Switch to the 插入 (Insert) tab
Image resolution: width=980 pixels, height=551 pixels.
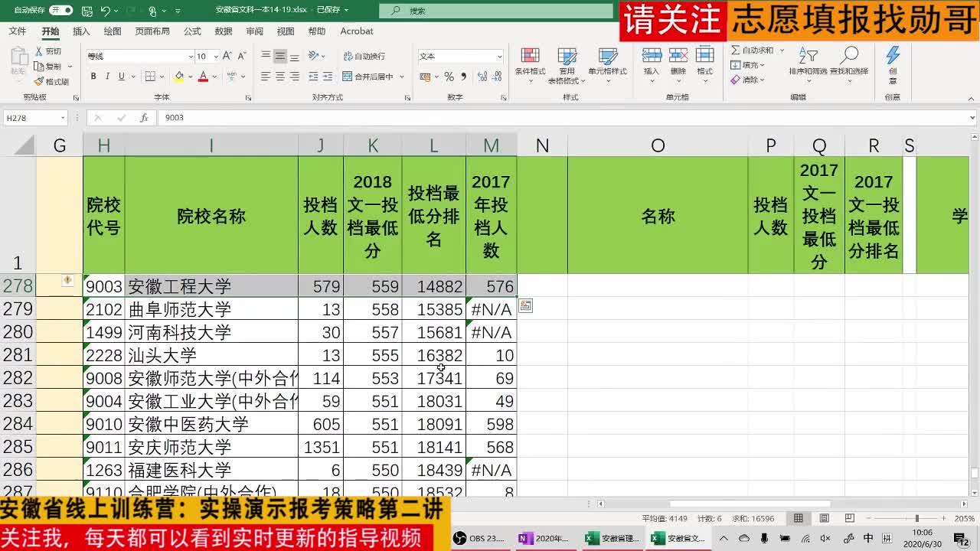[x=81, y=31]
